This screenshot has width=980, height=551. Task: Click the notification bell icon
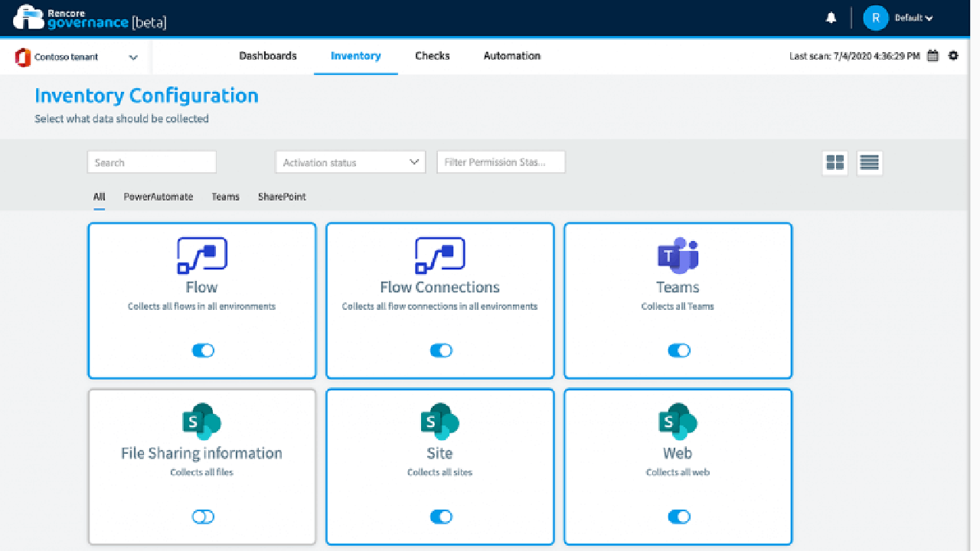tap(831, 18)
